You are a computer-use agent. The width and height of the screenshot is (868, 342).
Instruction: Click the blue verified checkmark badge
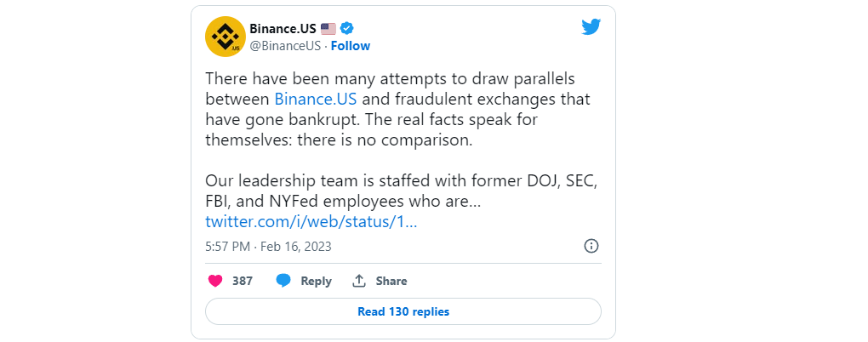(x=347, y=28)
